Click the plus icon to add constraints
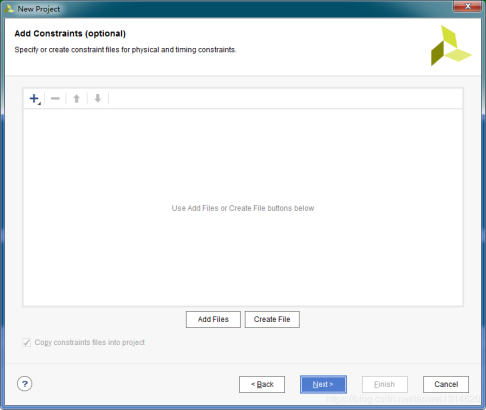The width and height of the screenshot is (486, 410). [34, 98]
